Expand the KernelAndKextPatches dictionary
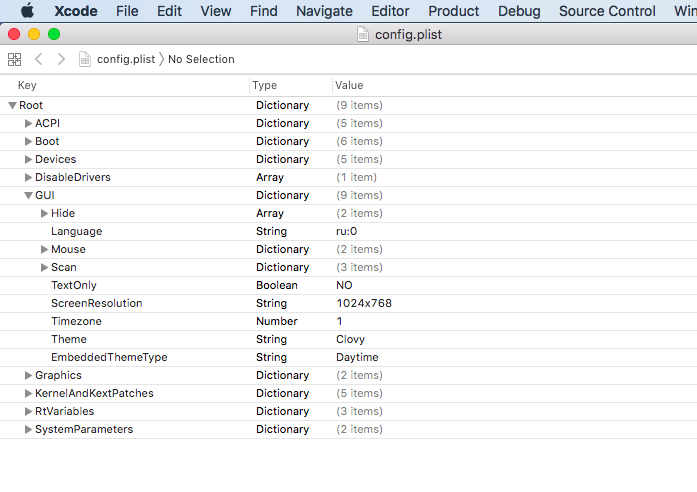Image resolution: width=697 pixels, height=492 pixels. 28,393
